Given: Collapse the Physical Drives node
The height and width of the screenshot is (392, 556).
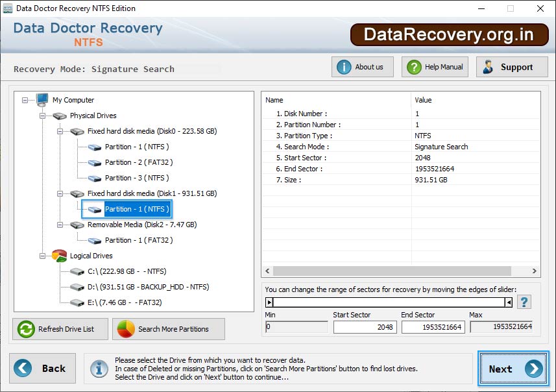Looking at the screenshot, I should tap(43, 116).
